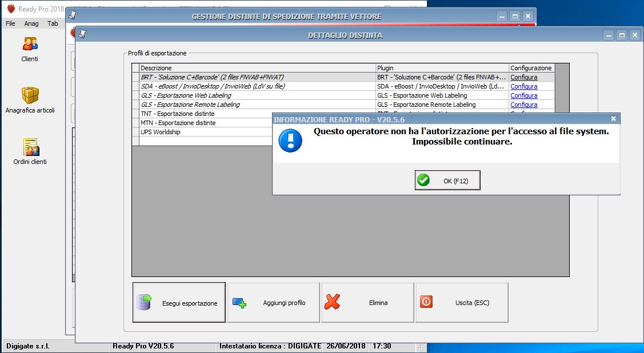Image resolution: width=644 pixels, height=353 pixels.
Task: Open Ordini clienti icon
Action: [x=30, y=147]
